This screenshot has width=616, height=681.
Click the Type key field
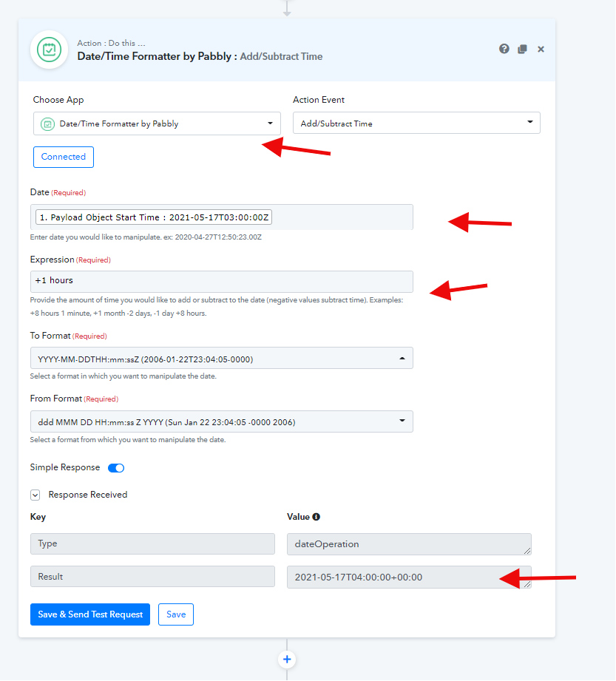tap(152, 543)
